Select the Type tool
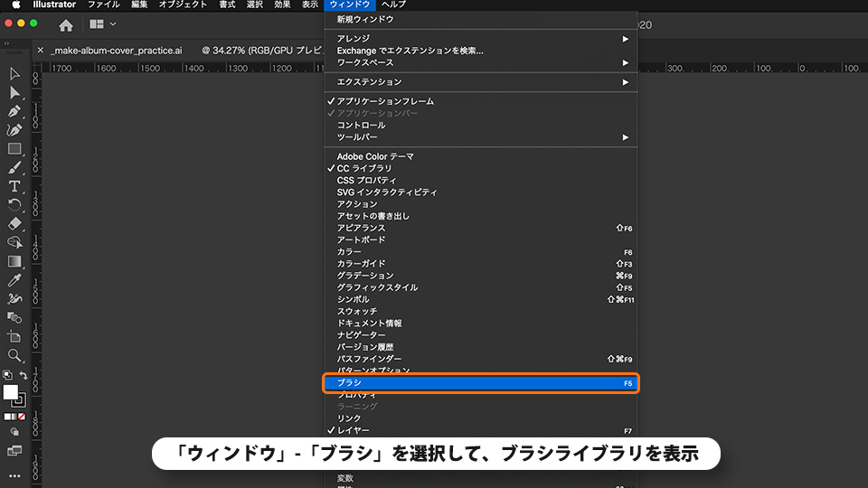Viewport: 868px width, 488px height. [14, 186]
